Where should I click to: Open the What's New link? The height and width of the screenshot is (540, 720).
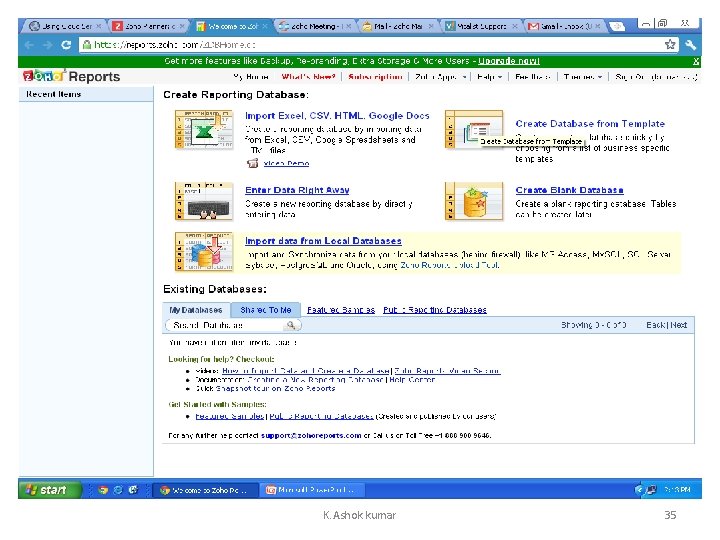click(x=308, y=77)
